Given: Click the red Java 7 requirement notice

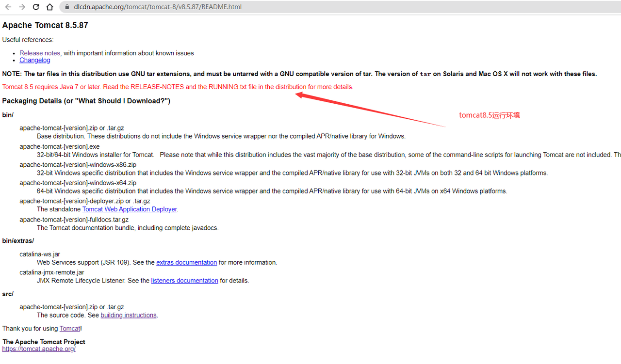Looking at the screenshot, I should [x=178, y=87].
